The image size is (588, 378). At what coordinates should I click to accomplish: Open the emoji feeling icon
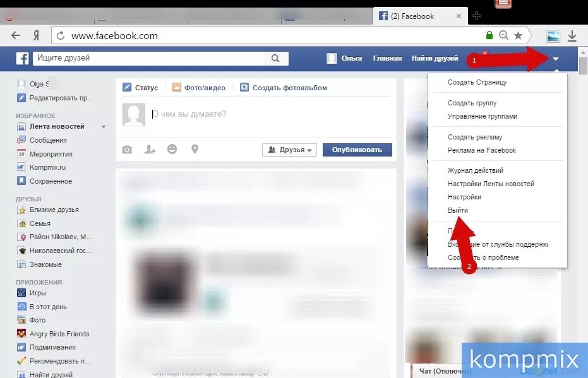(x=172, y=149)
